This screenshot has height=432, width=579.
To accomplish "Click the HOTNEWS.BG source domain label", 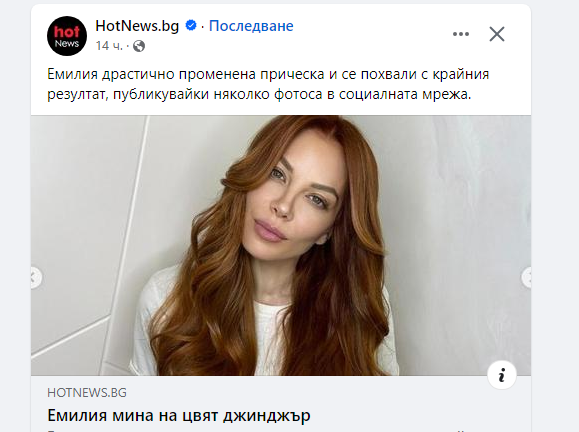I will [87, 392].
